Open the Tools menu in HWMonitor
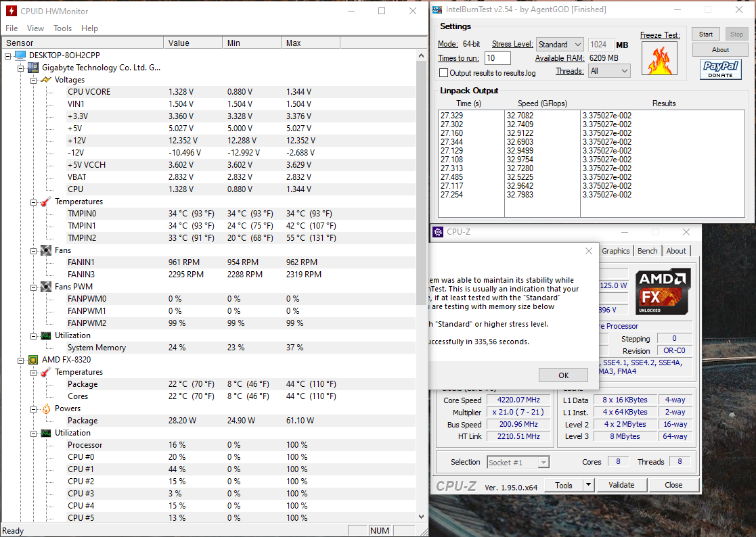 pyautogui.click(x=63, y=28)
